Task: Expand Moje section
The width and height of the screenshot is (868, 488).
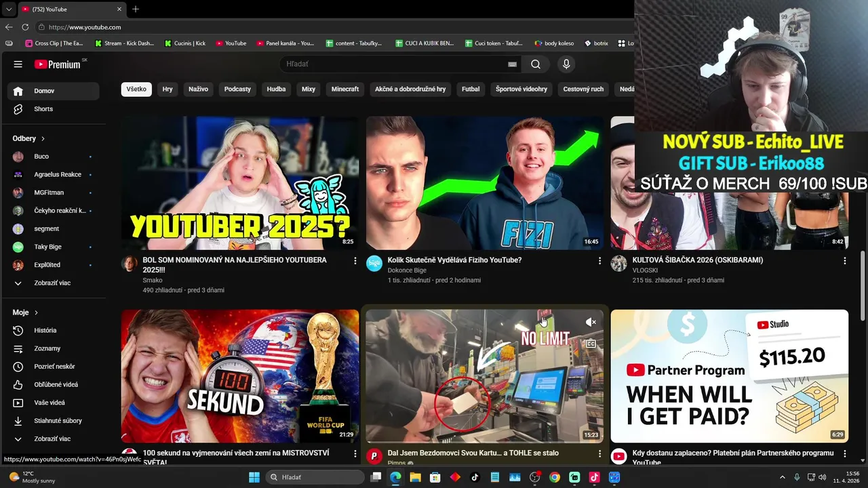Action: [x=25, y=312]
